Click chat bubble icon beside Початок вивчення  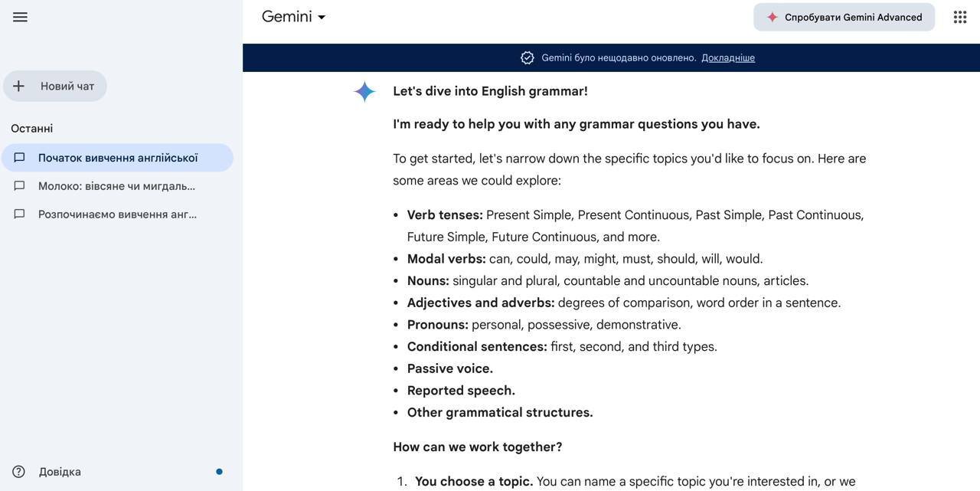(x=20, y=158)
